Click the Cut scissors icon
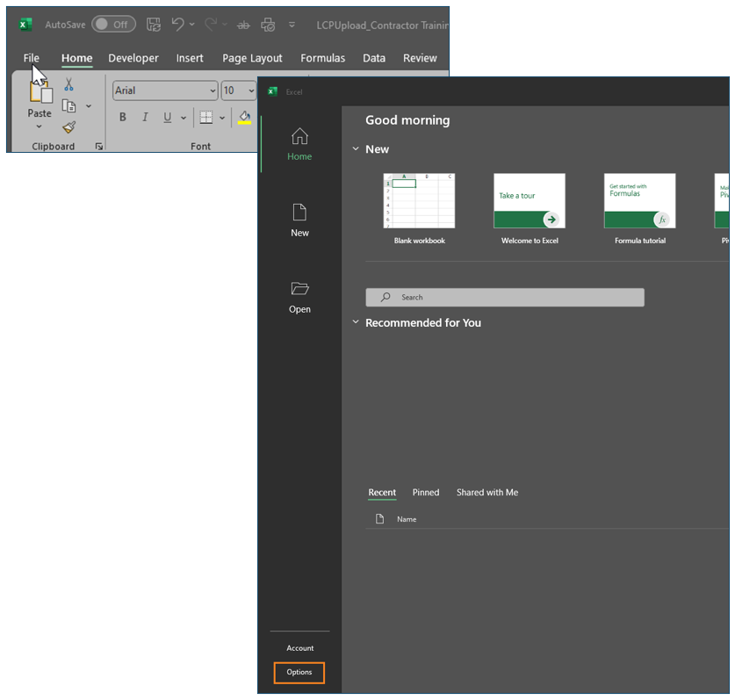The height and width of the screenshot is (700, 735). click(x=68, y=84)
